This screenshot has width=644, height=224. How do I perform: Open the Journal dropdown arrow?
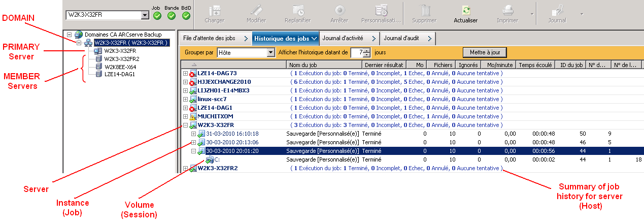[x=582, y=13]
